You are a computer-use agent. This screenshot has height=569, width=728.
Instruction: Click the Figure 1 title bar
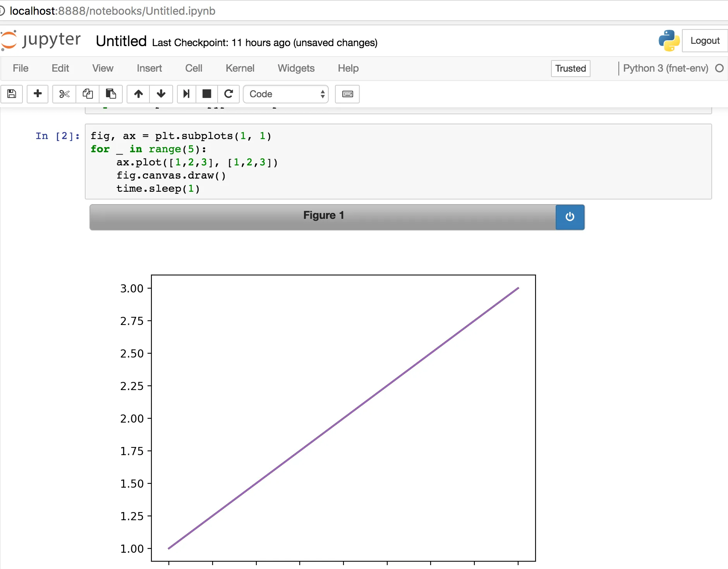[x=323, y=217]
